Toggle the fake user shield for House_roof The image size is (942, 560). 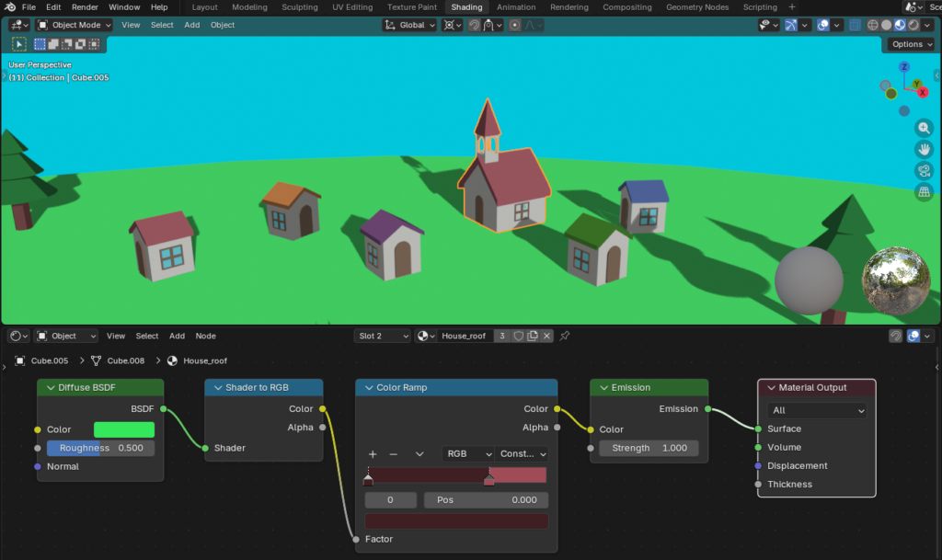(x=518, y=336)
